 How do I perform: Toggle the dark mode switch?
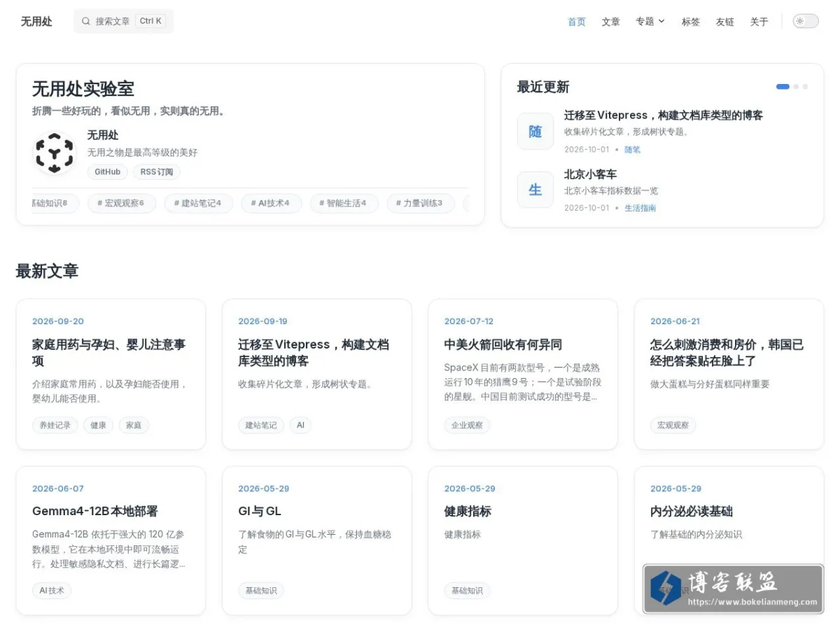coord(806,21)
